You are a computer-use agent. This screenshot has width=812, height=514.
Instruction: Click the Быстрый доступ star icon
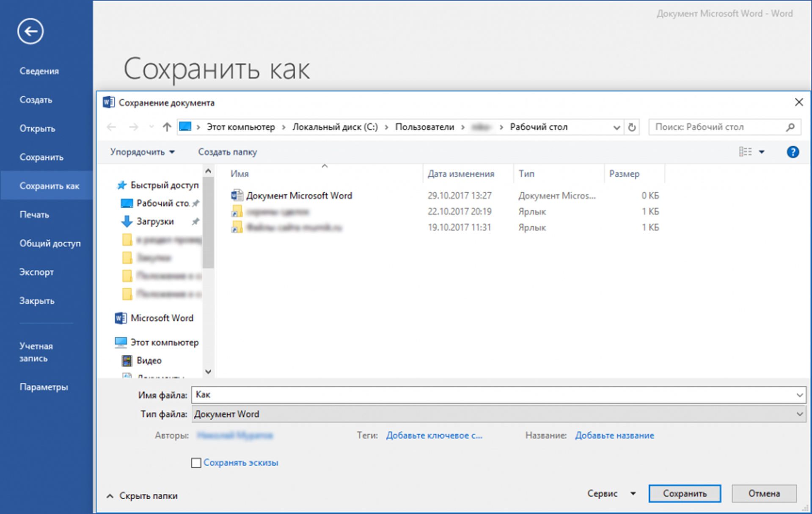point(121,185)
